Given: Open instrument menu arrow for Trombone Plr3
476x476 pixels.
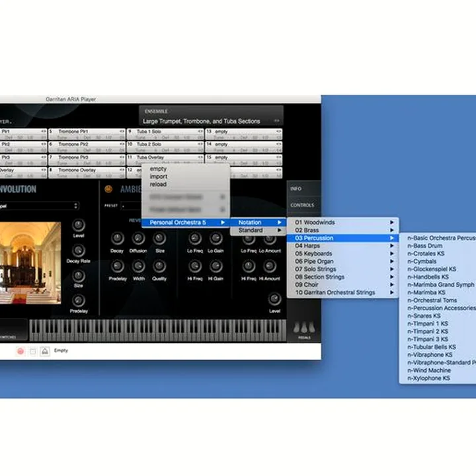Looking at the screenshot, I should [x=122, y=157].
